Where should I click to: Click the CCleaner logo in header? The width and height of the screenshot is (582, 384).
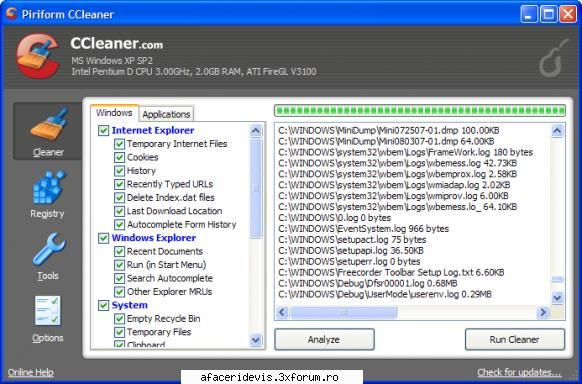pos(38,56)
